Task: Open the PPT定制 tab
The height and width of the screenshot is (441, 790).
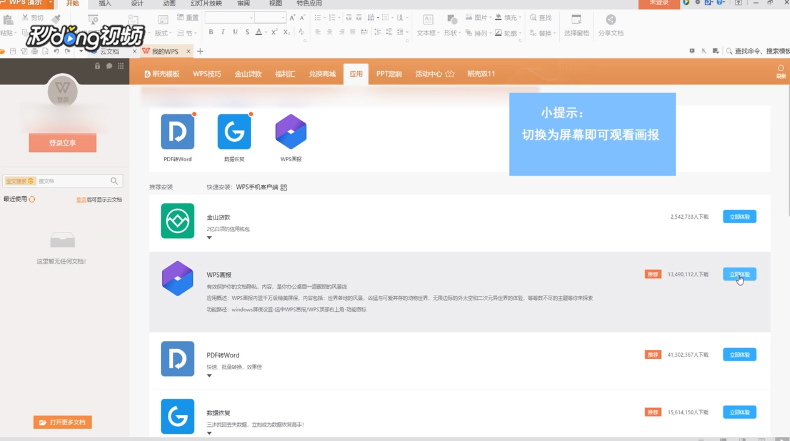Action: pyautogui.click(x=389, y=74)
